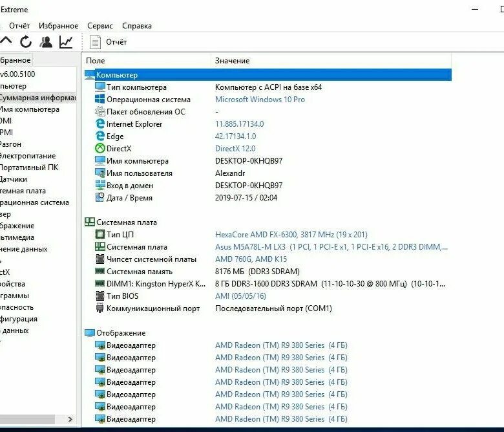Open the Сервис menu

pos(100,26)
